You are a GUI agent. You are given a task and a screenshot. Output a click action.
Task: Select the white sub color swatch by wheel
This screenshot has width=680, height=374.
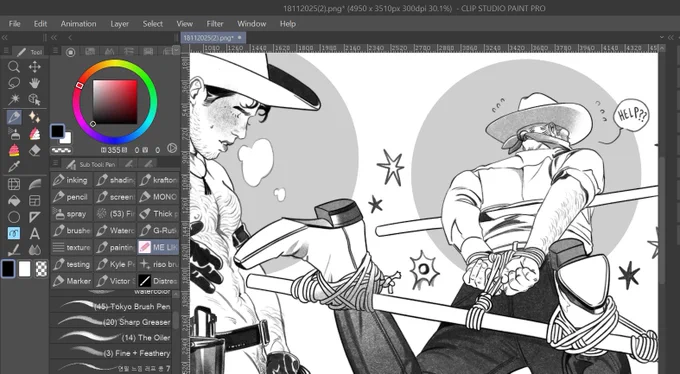(x=66, y=139)
